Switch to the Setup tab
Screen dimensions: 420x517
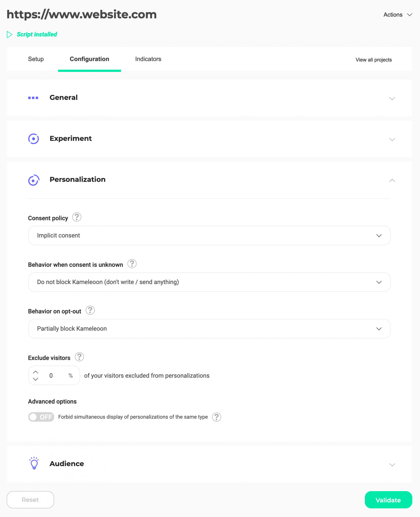pos(36,59)
